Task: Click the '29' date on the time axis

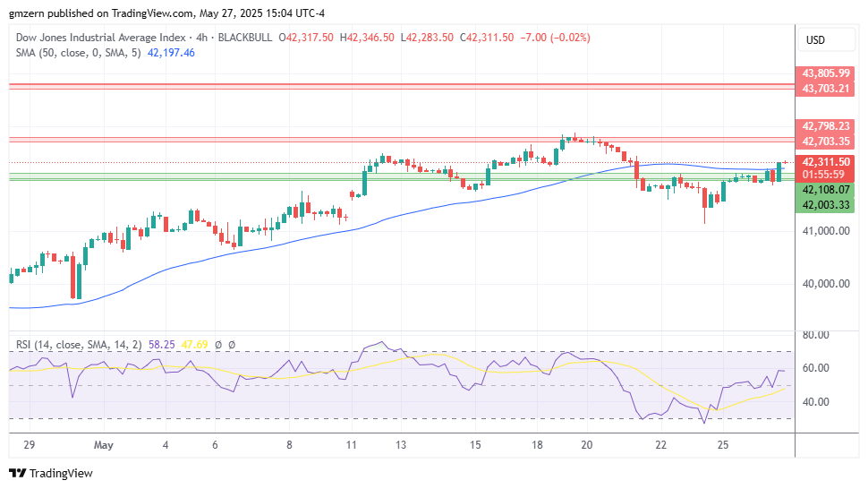Action: pos(29,445)
